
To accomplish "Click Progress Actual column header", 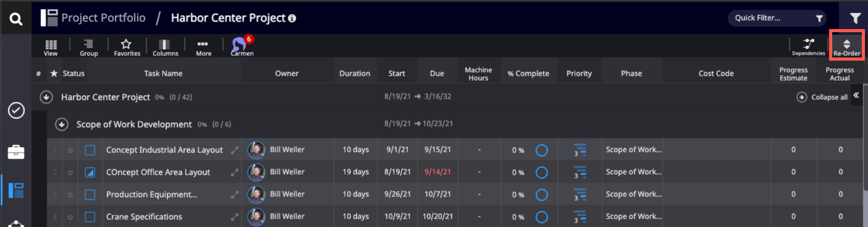I will 839,74.
